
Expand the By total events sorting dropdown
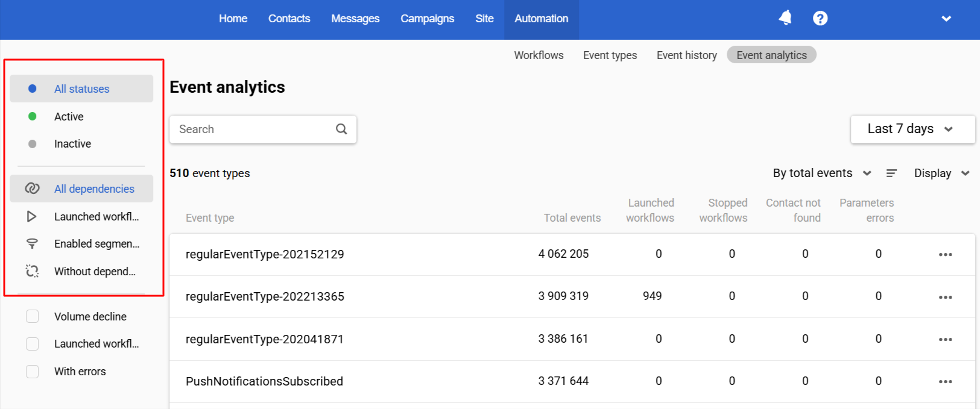coord(821,173)
